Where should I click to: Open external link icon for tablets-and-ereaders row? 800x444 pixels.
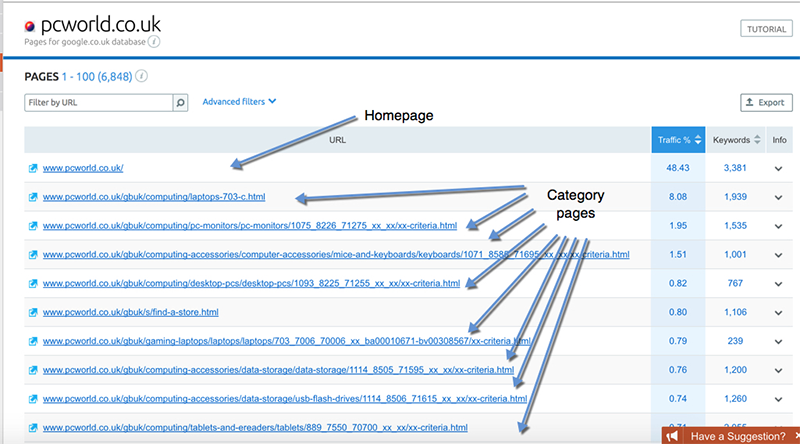pos(33,428)
